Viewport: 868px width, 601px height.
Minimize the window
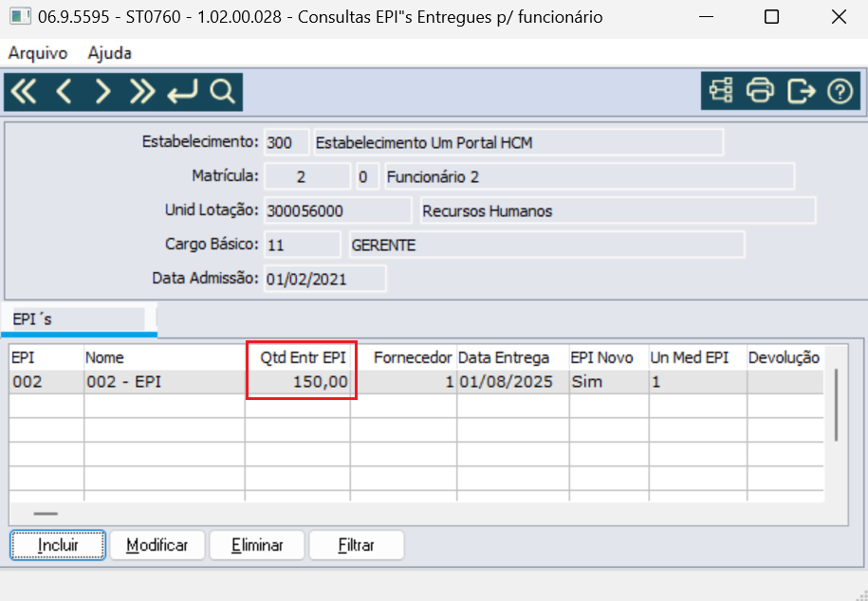tap(706, 17)
